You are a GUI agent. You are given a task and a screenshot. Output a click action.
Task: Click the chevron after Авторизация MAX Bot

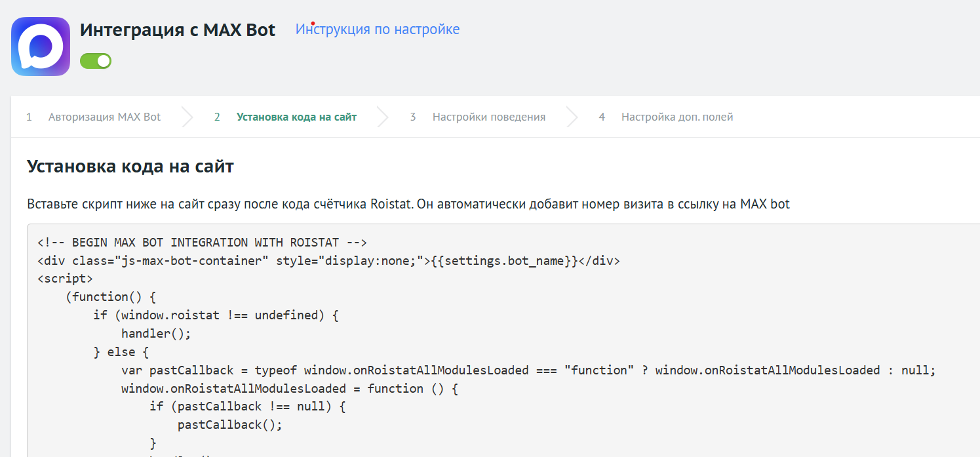coord(187,117)
